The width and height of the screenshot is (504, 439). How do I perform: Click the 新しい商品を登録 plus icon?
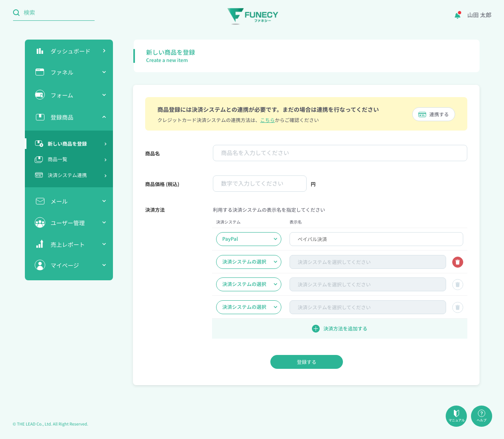[x=39, y=144]
